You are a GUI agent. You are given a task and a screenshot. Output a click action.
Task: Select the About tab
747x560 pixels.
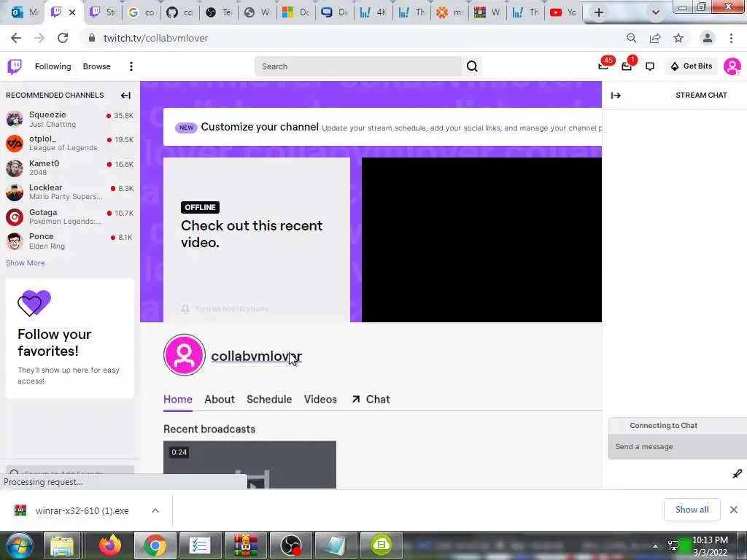click(x=220, y=400)
